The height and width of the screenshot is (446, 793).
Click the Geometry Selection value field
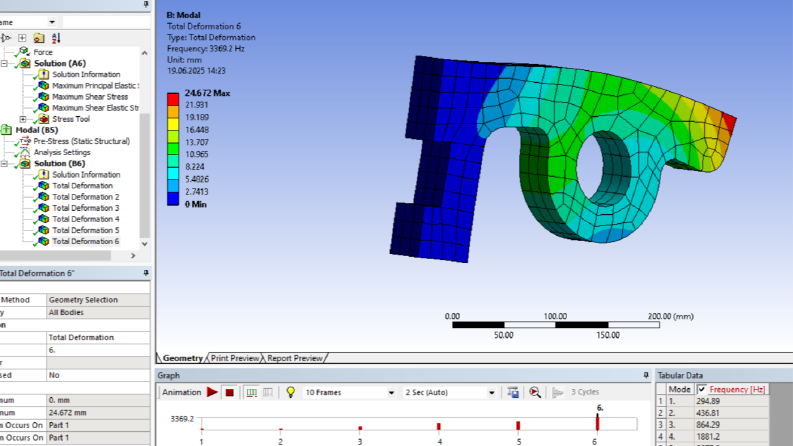click(98, 300)
